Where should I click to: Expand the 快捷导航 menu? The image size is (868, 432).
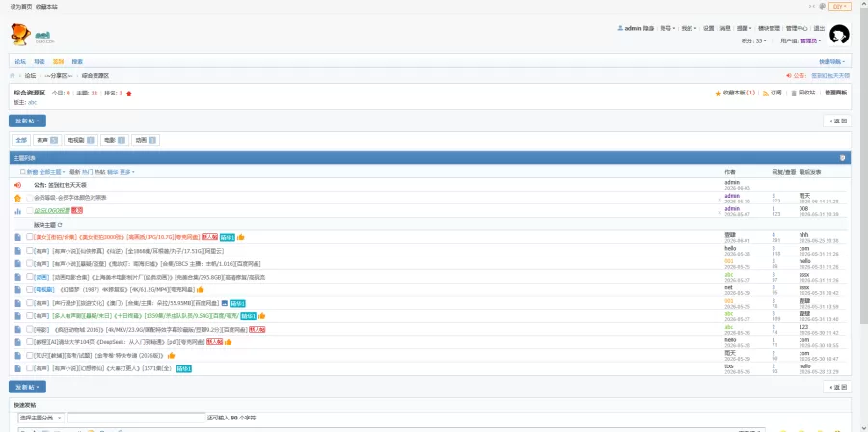click(832, 62)
